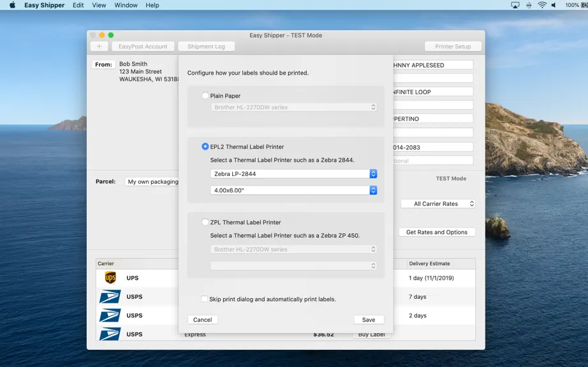Click the plus add shipment button
Viewport: 588px width, 367px height.
click(x=99, y=47)
